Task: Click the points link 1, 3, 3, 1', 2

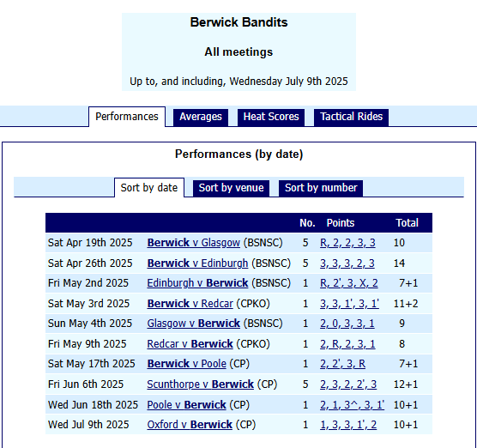Action: tap(348, 425)
